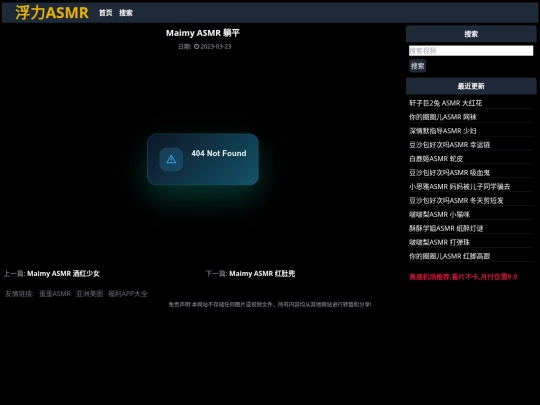Open 你的圈圈儿ASMR 红唇高跟 link
The image size is (540, 405).
(449, 256)
